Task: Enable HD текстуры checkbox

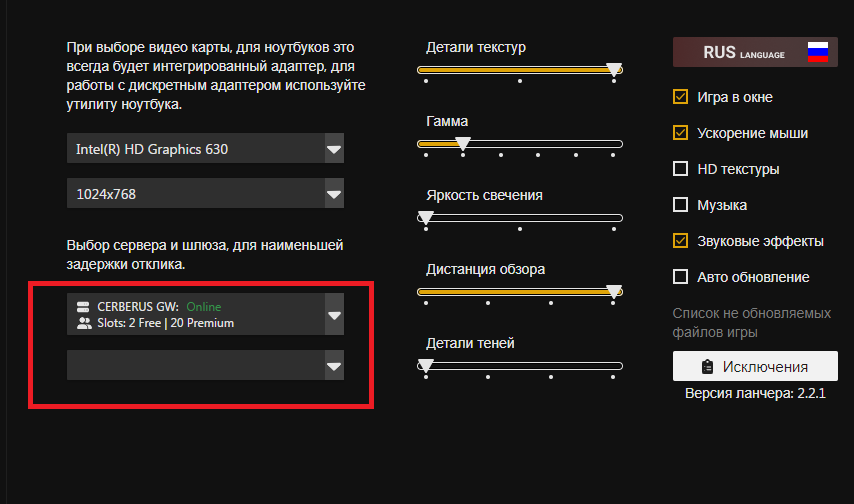Action: 681,169
